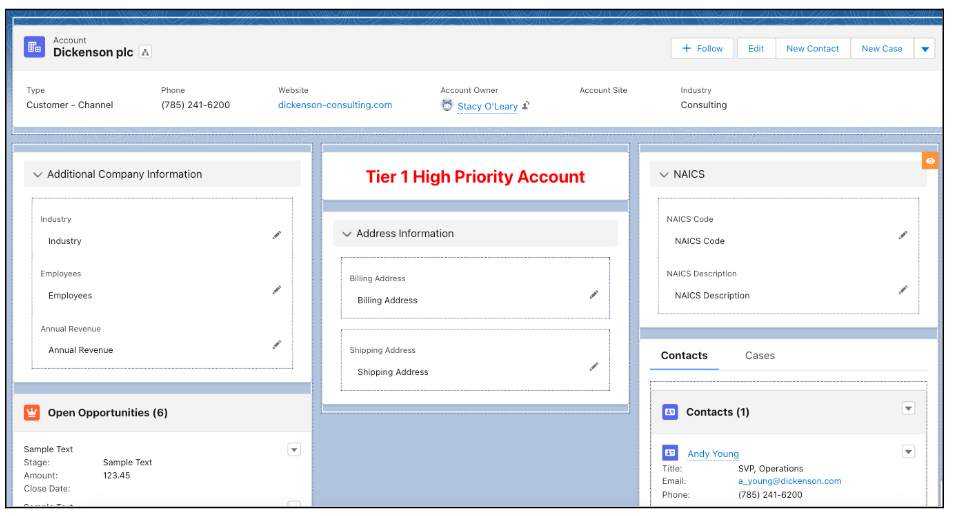The height and width of the screenshot is (516, 953).
Task: Open the Sample Text opportunity row dropdown
Action: [x=294, y=450]
